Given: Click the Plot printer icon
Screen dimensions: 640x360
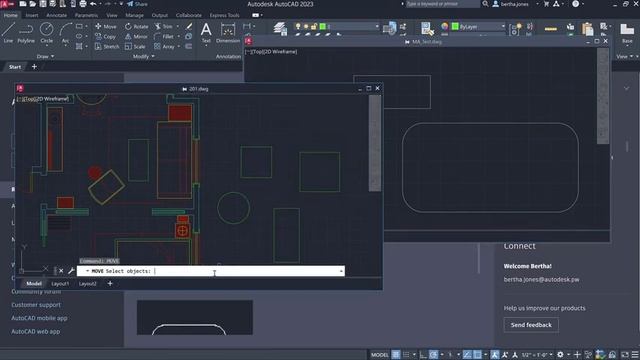Looking at the screenshot, I should pyautogui.click(x=83, y=4).
